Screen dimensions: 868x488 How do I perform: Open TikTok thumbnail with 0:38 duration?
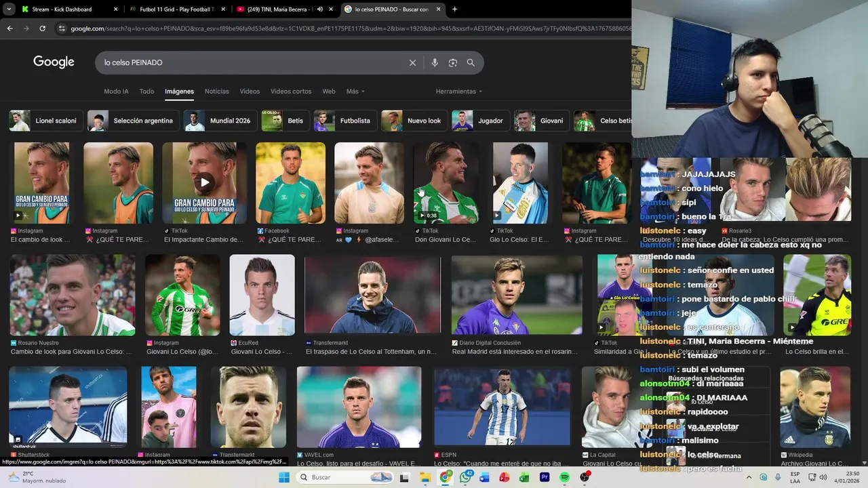coord(446,182)
